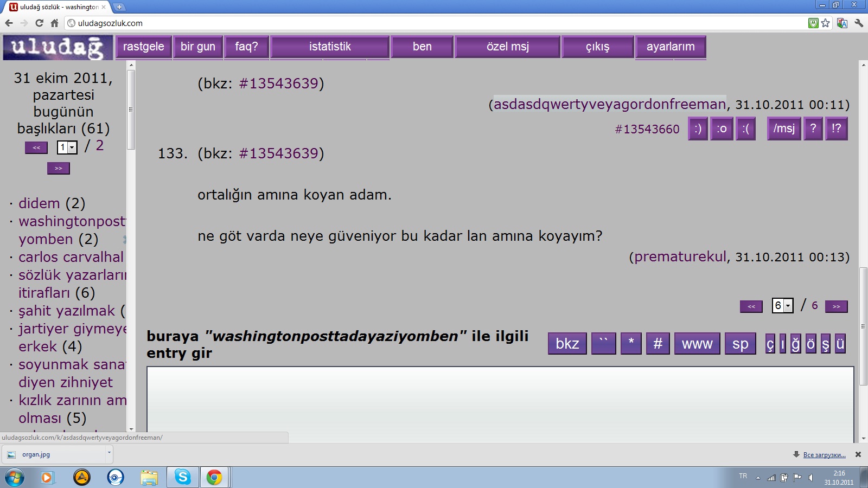The image size is (868, 488).
Task: Click the smiley :) vote button
Action: click(x=698, y=129)
